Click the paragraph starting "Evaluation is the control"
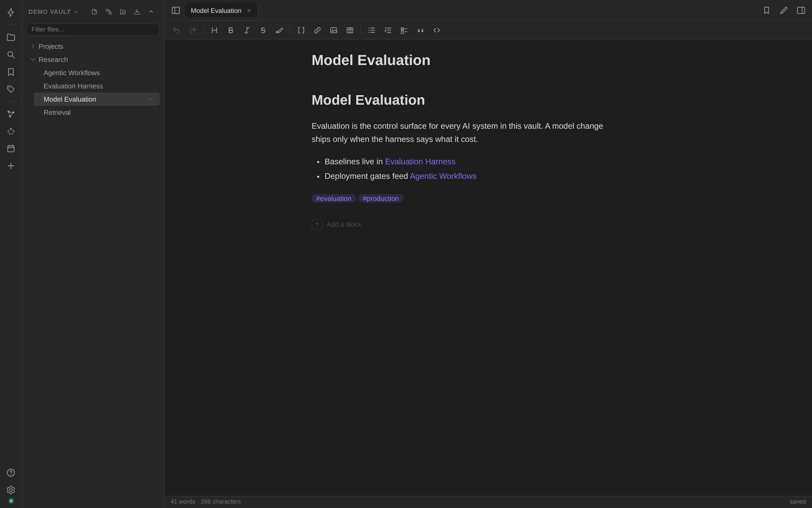The height and width of the screenshot is (508, 812). [457, 132]
